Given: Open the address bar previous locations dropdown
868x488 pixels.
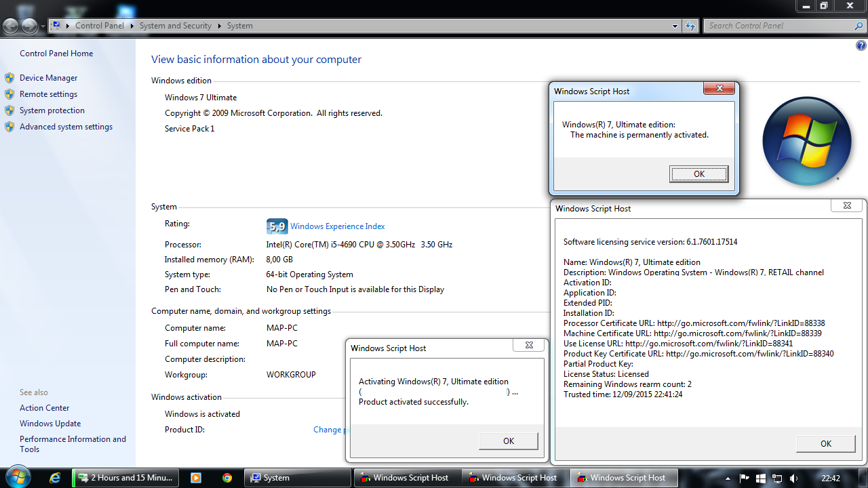Looking at the screenshot, I should pyautogui.click(x=675, y=26).
